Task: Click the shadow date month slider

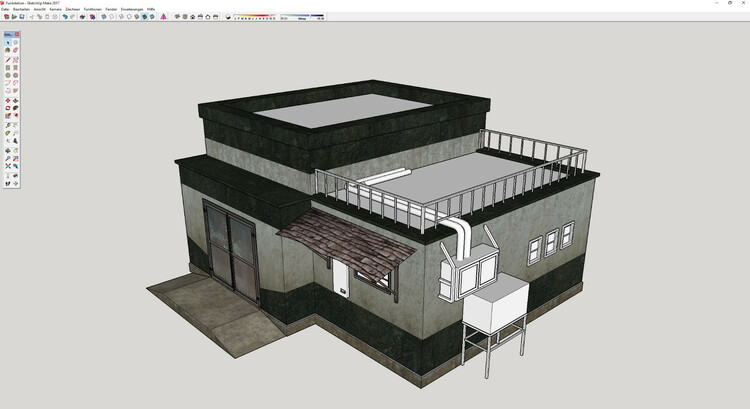Action: coord(255,17)
